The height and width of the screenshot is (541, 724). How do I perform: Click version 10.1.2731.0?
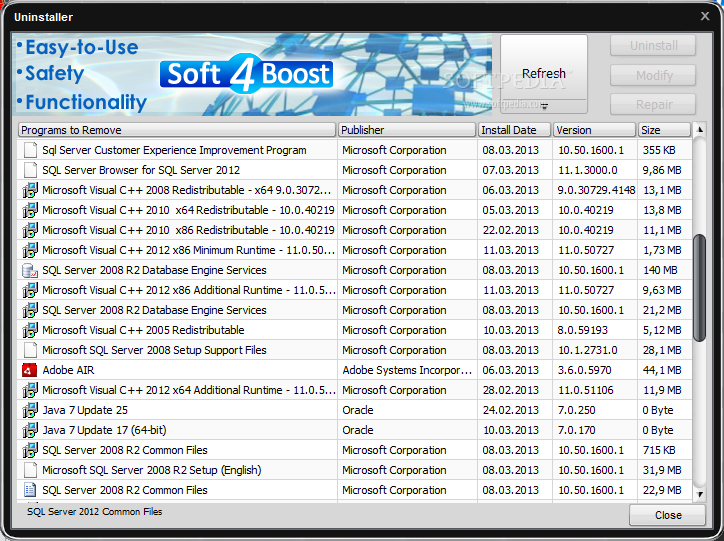[x=587, y=350]
